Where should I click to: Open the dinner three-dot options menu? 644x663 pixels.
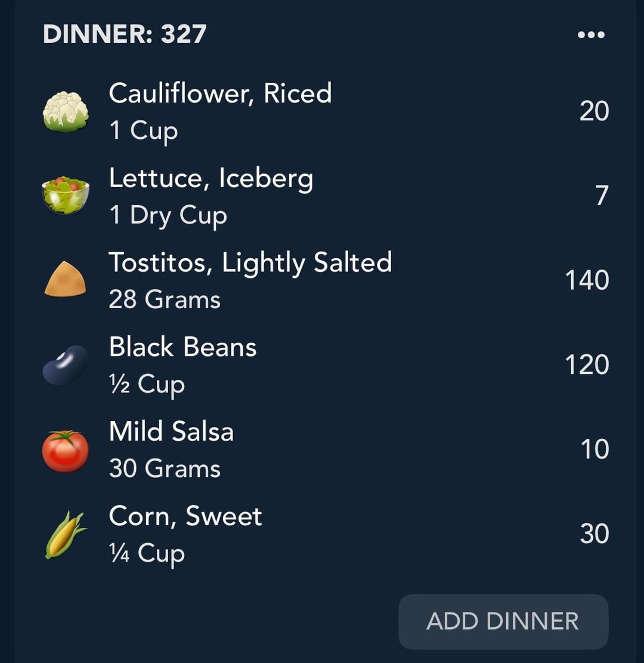click(x=591, y=35)
